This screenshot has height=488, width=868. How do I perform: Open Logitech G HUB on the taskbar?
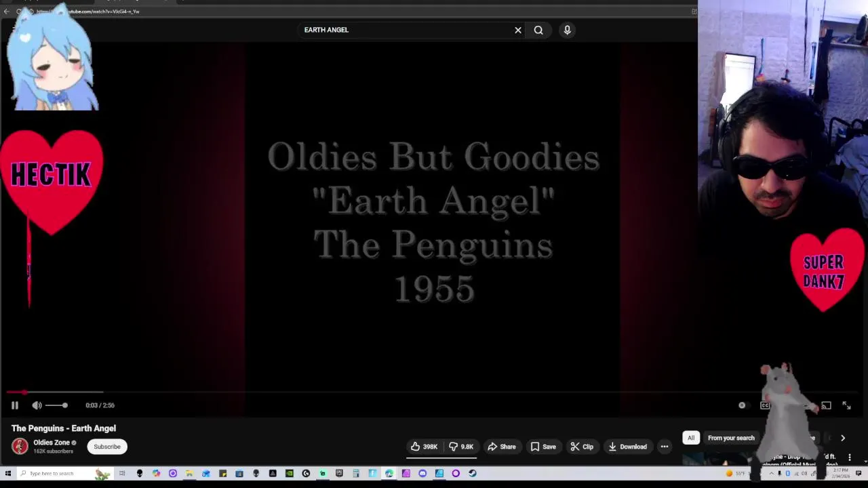click(306, 473)
